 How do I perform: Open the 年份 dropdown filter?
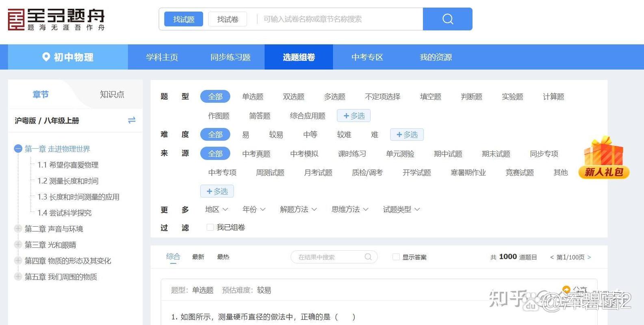tap(254, 209)
